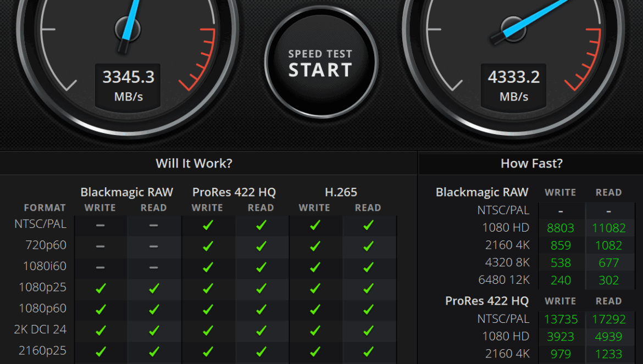Click the 4333.2 MB/s read speed readout
Viewport: 643px width, 364px height.
513,86
